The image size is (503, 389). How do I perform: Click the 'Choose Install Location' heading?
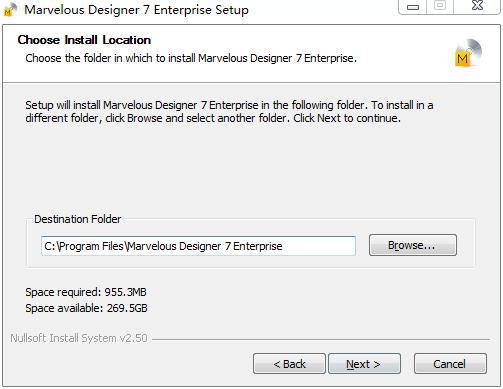click(84, 40)
